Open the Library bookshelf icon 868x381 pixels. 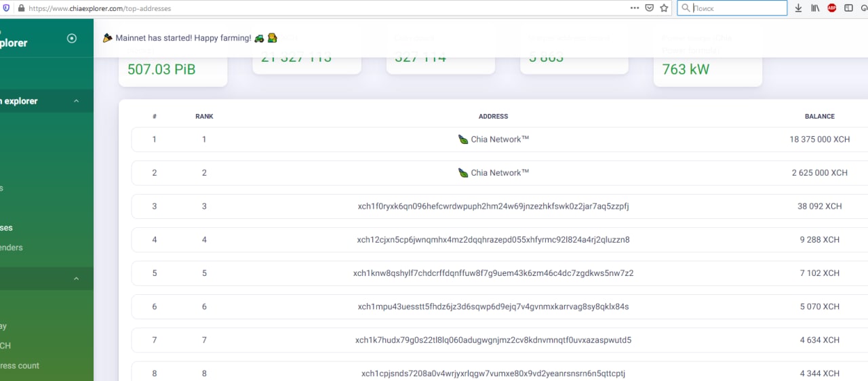pyautogui.click(x=815, y=8)
